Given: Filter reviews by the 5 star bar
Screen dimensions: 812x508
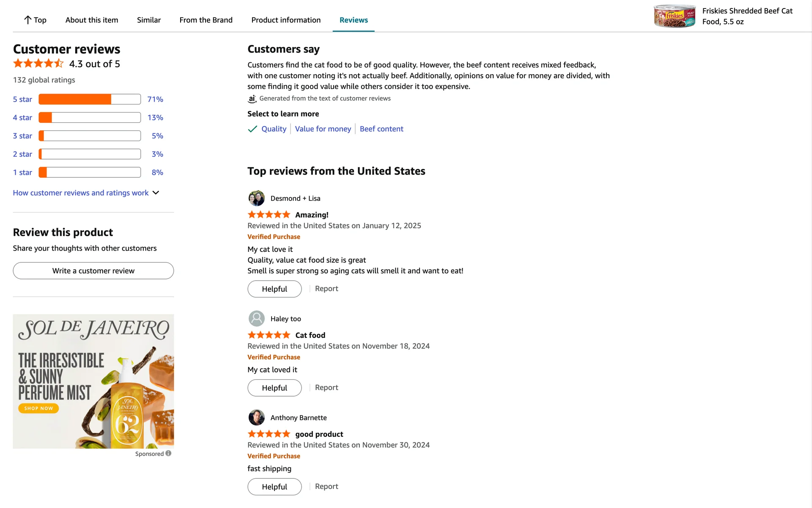Looking at the screenshot, I should click(89, 99).
